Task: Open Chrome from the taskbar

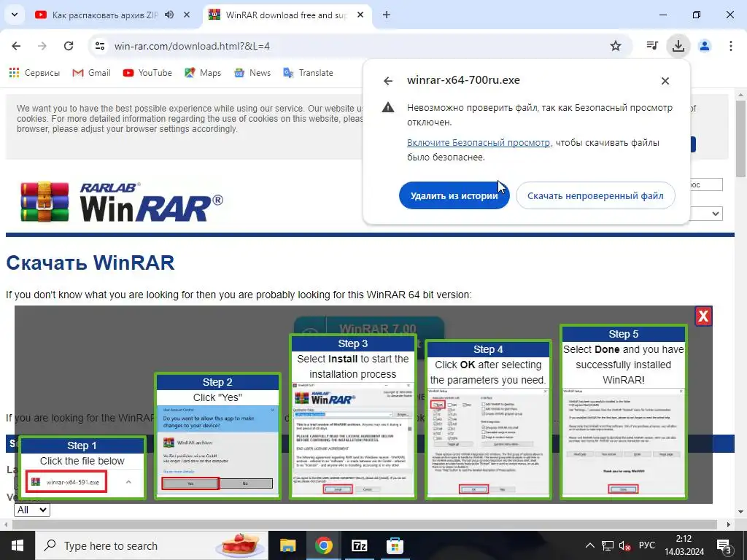Action: [x=323, y=545]
